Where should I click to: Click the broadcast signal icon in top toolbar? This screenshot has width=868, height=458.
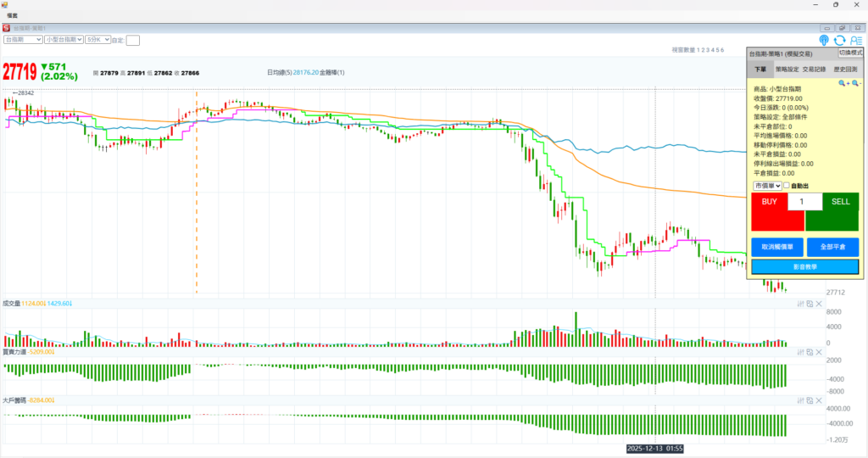click(x=824, y=40)
